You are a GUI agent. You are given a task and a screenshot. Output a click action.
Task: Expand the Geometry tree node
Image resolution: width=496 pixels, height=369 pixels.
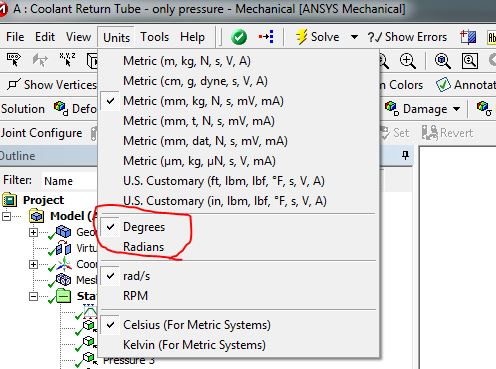(33, 232)
